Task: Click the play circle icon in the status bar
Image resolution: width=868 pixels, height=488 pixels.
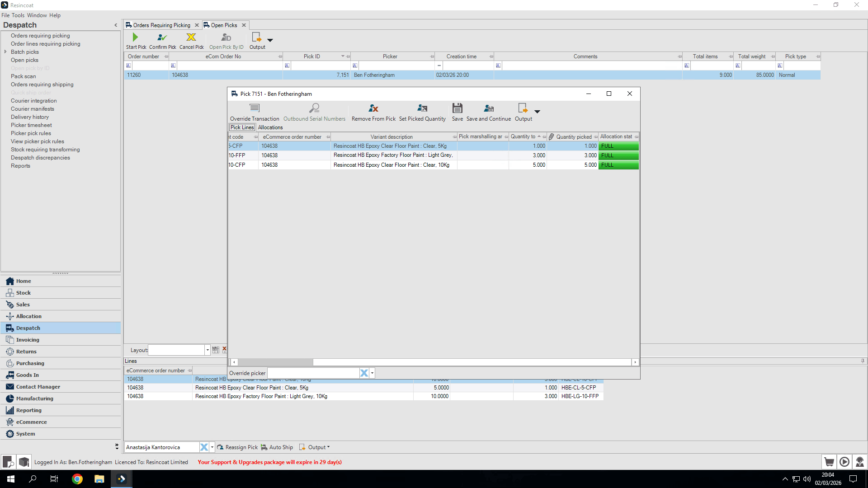Action: (x=844, y=462)
